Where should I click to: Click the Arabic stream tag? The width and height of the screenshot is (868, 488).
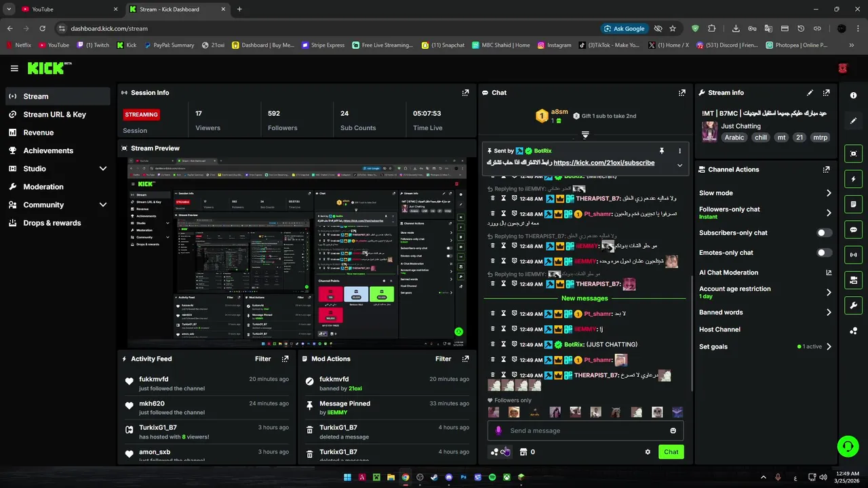pyautogui.click(x=734, y=138)
